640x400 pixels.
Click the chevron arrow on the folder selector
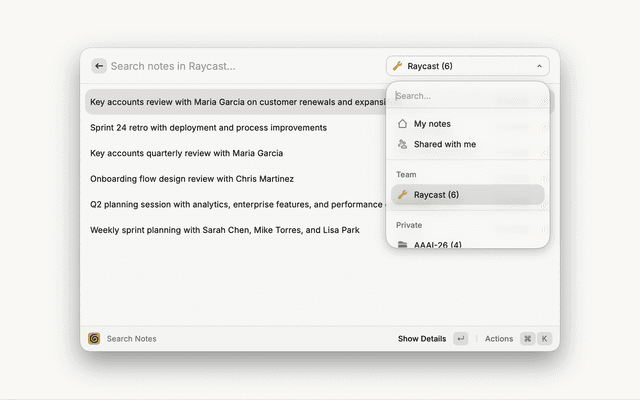pos(540,66)
